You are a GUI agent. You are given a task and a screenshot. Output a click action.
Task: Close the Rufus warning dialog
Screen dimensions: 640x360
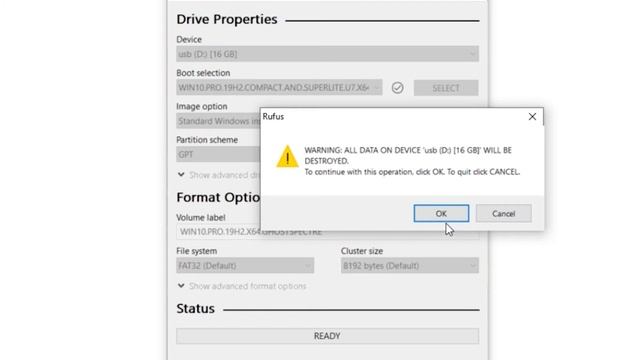532,117
